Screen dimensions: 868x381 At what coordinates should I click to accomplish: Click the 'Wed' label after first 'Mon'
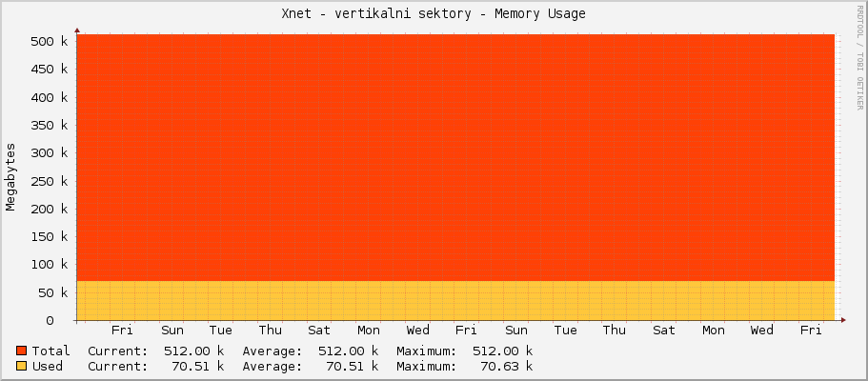click(x=418, y=331)
